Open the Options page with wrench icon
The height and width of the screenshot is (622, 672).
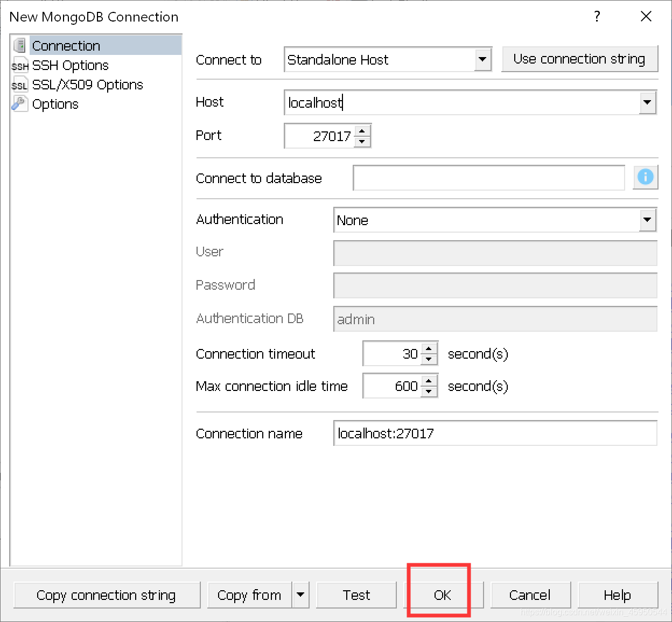pyautogui.click(x=55, y=104)
